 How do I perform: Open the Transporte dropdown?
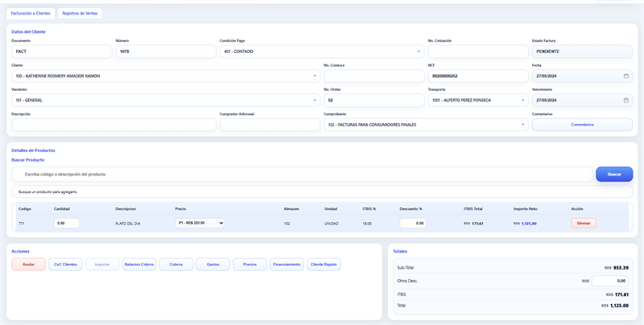pyautogui.click(x=523, y=101)
